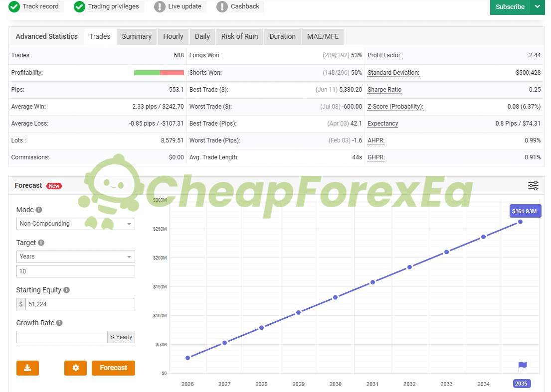Click the AHPR link
The image size is (551, 392).
(376, 140)
